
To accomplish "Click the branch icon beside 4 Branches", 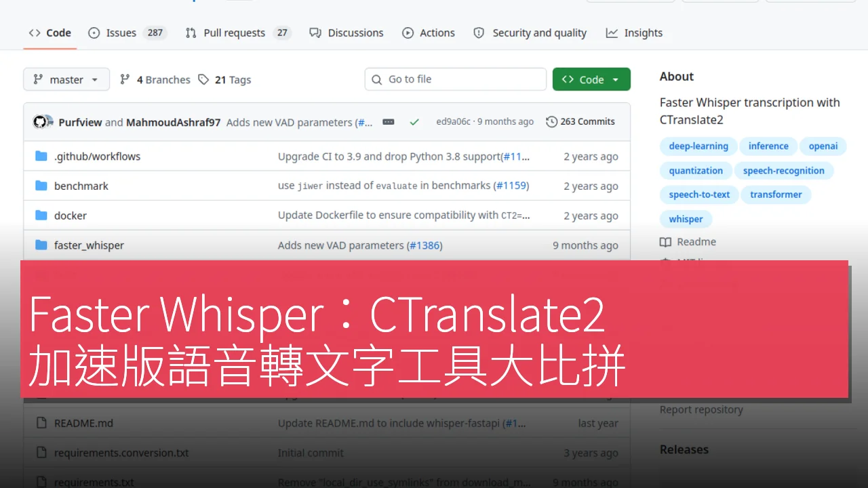I will pyautogui.click(x=125, y=79).
